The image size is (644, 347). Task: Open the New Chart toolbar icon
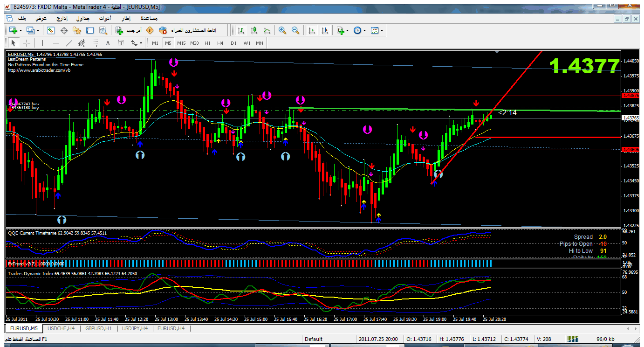(13, 30)
